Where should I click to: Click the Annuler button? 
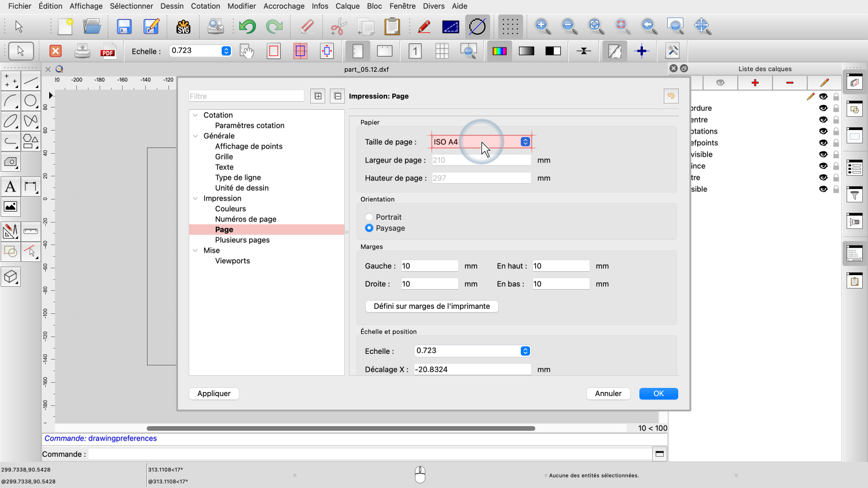click(x=608, y=394)
